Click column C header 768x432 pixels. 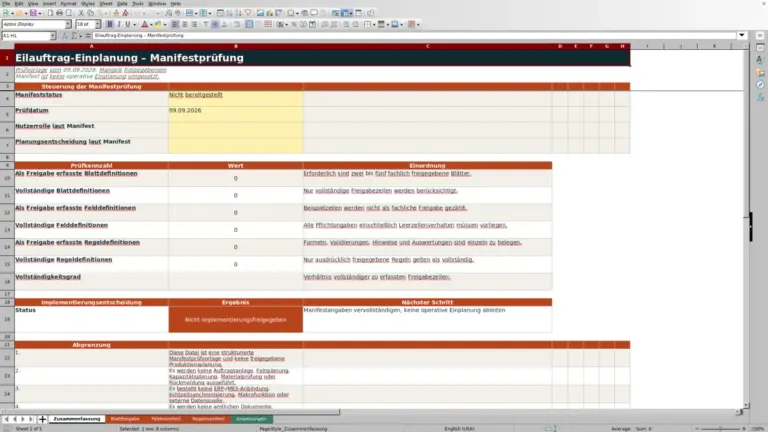427,46
